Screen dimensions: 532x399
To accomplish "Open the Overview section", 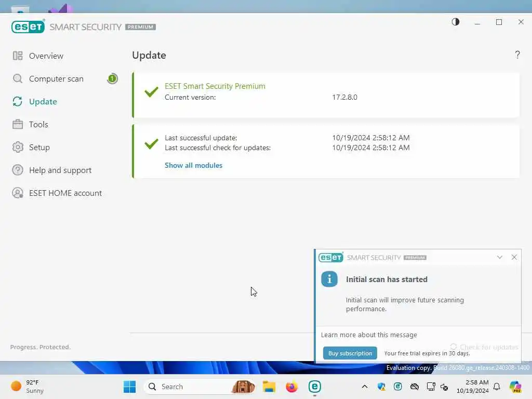I will (46, 56).
